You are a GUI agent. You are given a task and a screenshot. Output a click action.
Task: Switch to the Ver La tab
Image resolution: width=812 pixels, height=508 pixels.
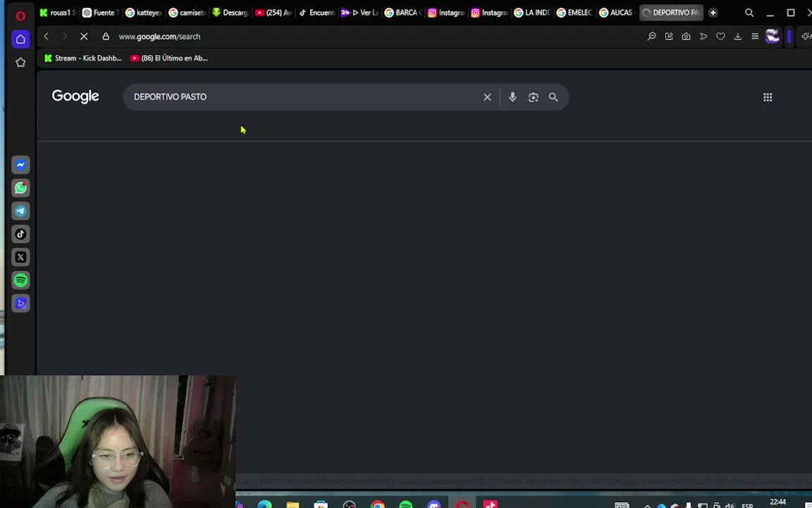tap(359, 13)
